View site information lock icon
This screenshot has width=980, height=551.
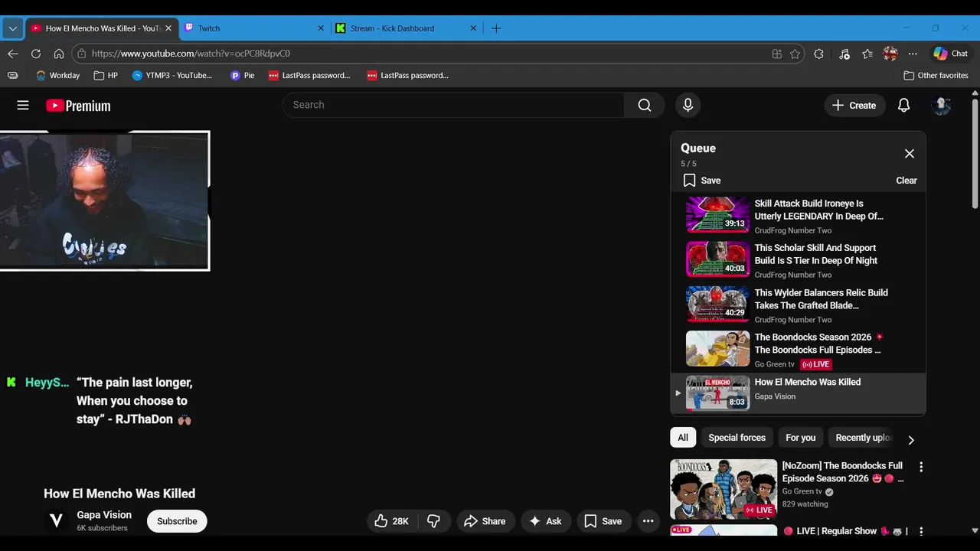tap(82, 54)
